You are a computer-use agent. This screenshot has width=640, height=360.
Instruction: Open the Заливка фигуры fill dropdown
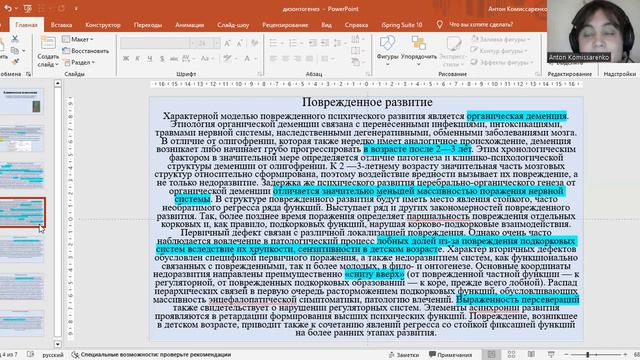tap(500, 39)
